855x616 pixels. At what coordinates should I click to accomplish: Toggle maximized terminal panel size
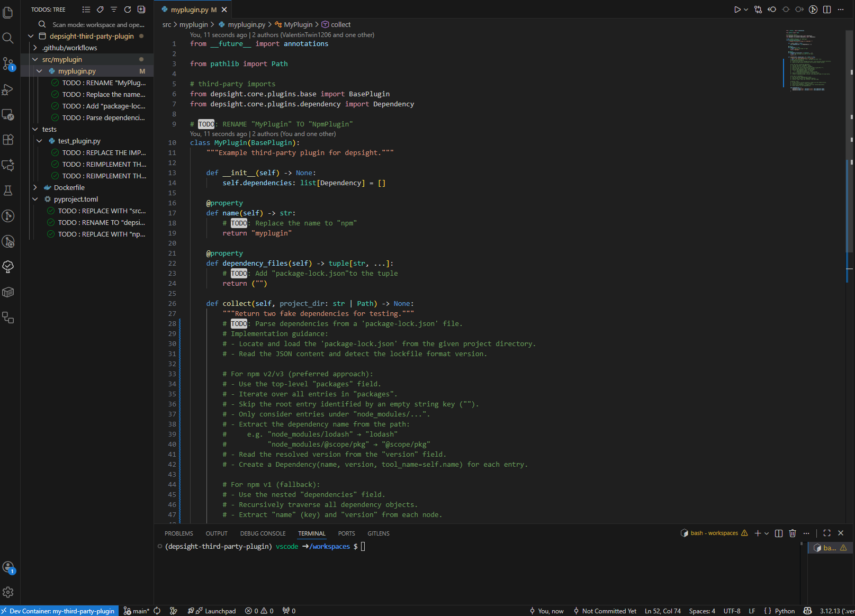[827, 533]
